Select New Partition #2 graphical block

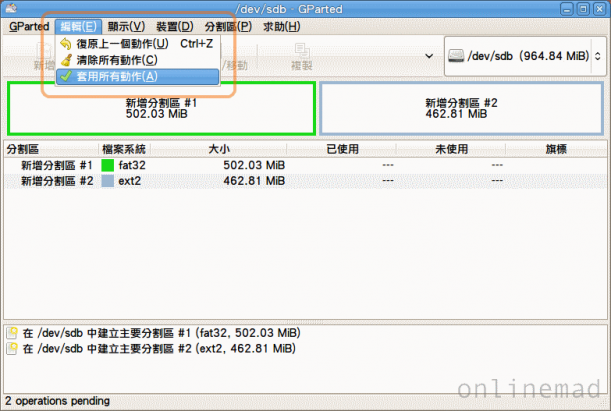coord(461,108)
